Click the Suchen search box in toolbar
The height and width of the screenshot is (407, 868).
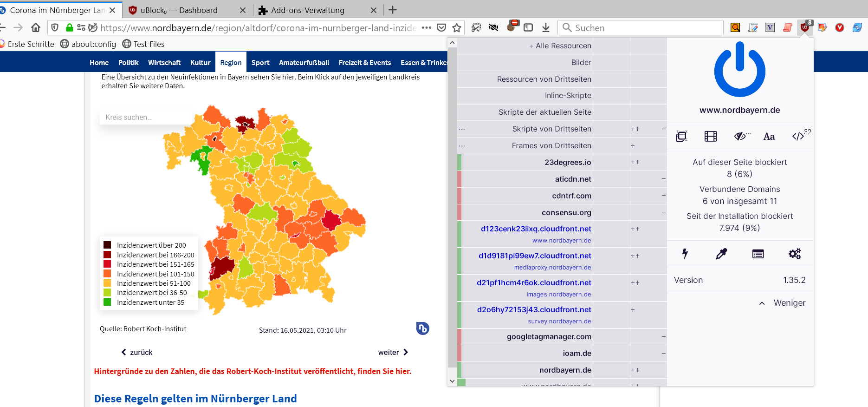tap(641, 28)
